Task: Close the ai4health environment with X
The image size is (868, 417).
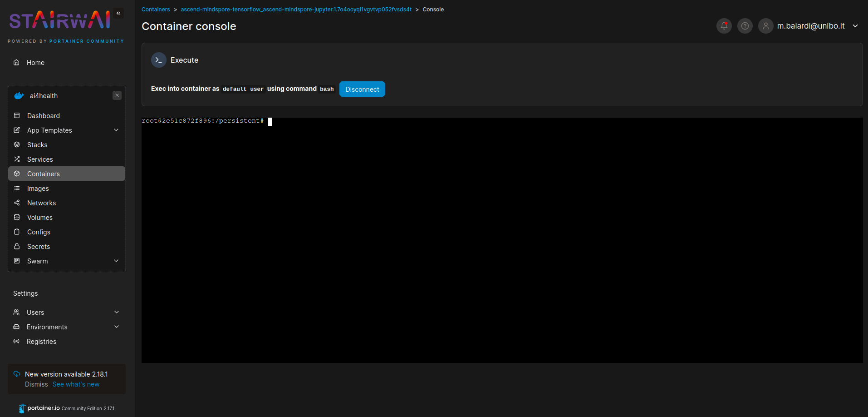Action: tap(117, 95)
